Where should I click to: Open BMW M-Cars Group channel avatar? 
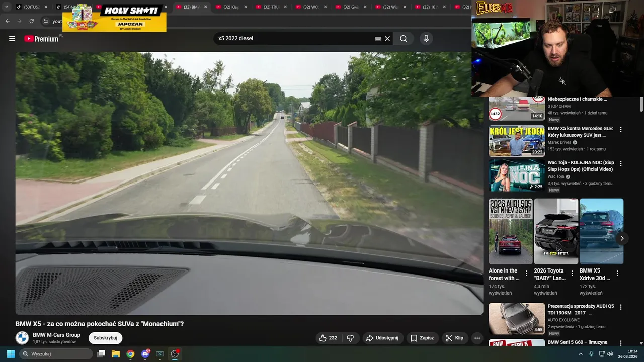click(22, 338)
